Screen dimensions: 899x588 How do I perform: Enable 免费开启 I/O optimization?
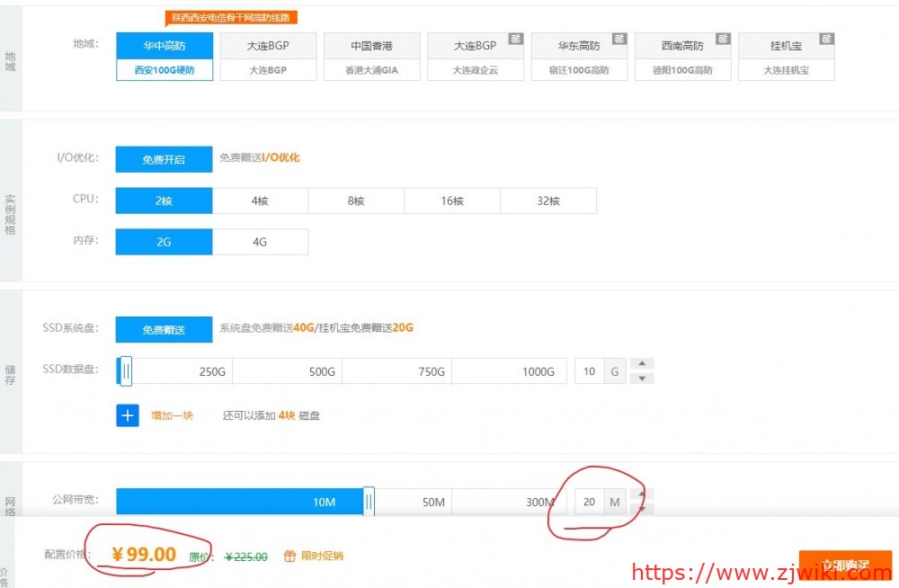163,158
